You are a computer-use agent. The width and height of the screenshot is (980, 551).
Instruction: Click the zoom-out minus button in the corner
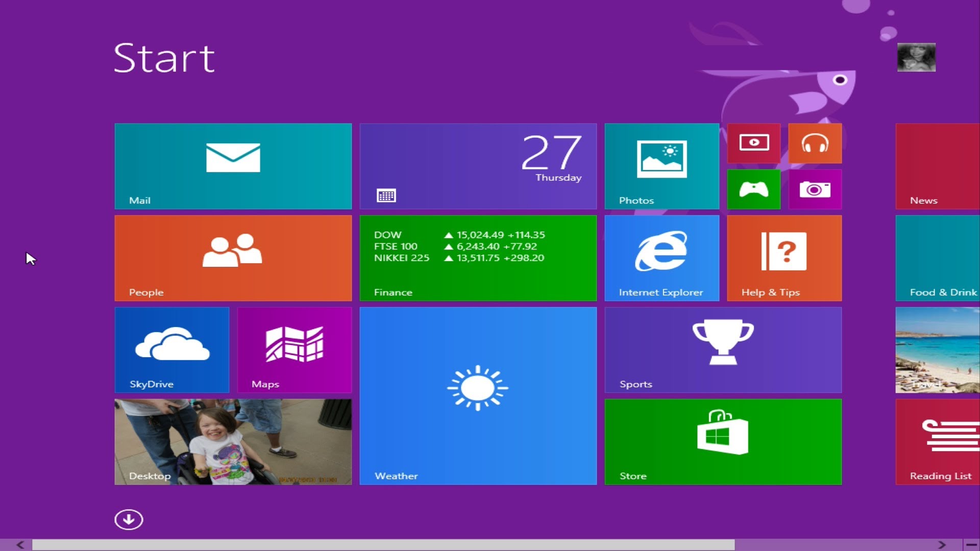point(971,545)
